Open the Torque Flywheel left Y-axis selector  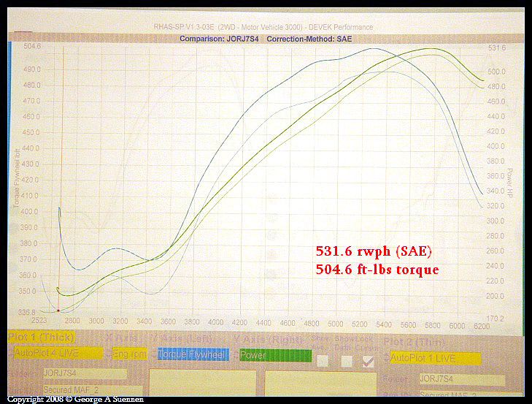(x=193, y=354)
